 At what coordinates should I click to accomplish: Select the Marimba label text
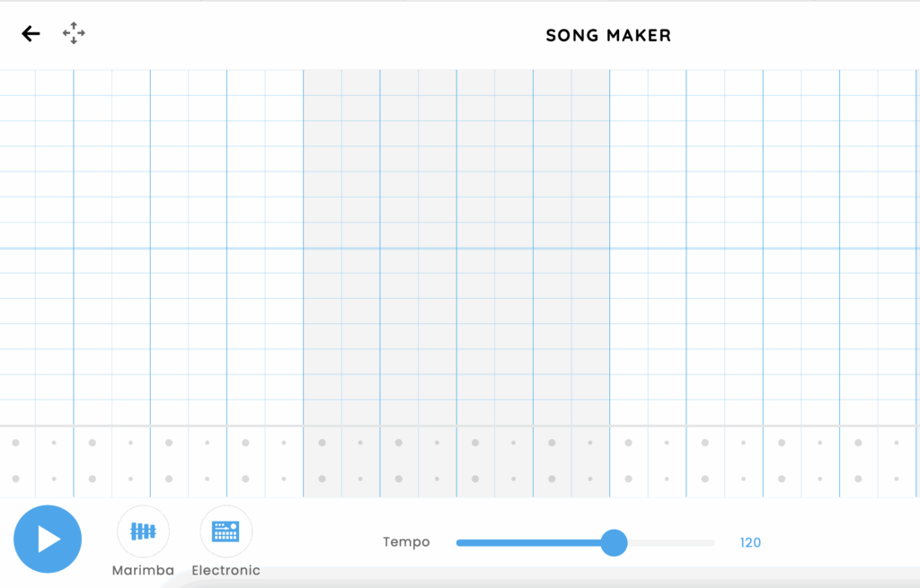143,570
